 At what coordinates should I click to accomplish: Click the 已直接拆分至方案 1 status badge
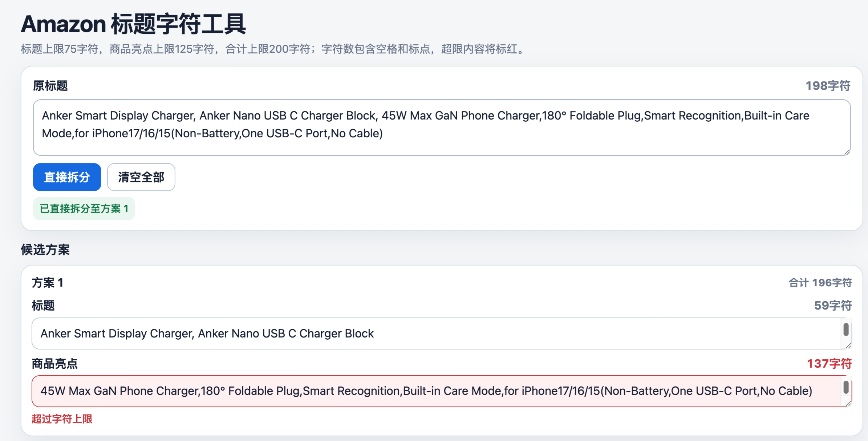(84, 209)
